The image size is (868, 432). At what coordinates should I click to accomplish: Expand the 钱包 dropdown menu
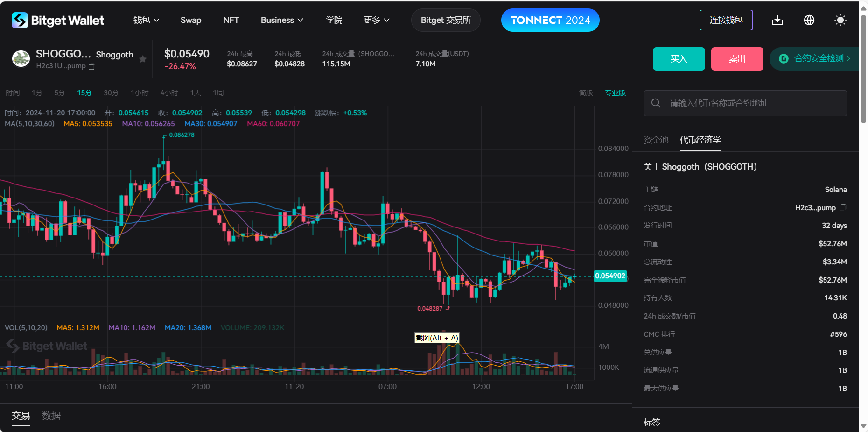point(147,20)
